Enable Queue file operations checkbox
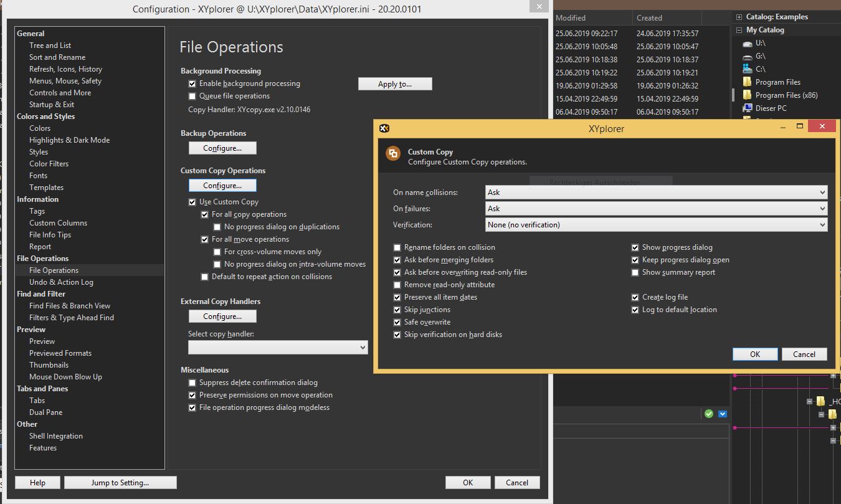841x504 pixels. click(x=192, y=96)
